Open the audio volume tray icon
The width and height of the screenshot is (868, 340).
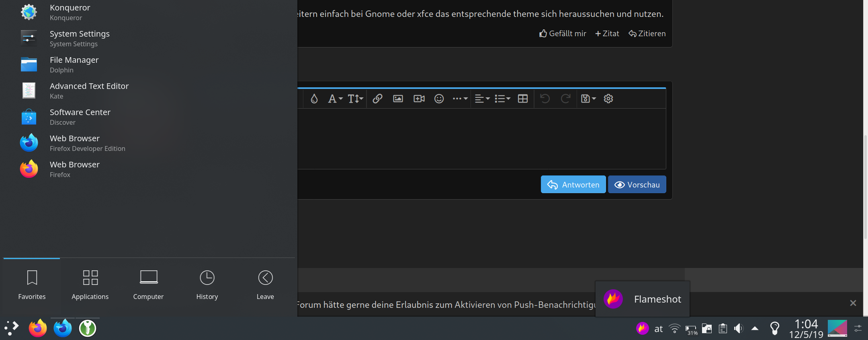click(739, 329)
